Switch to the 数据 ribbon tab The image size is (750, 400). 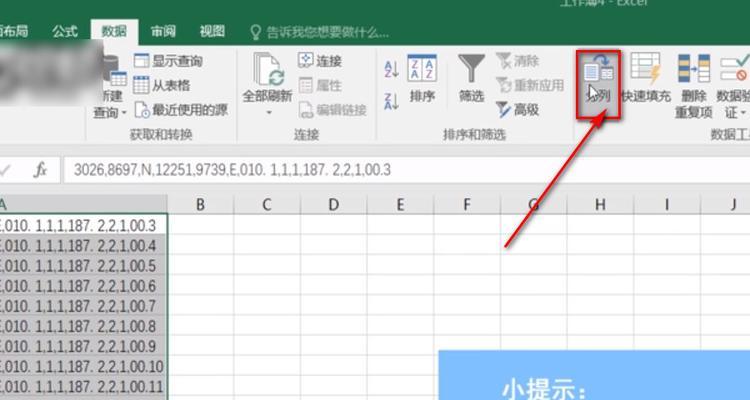click(114, 32)
